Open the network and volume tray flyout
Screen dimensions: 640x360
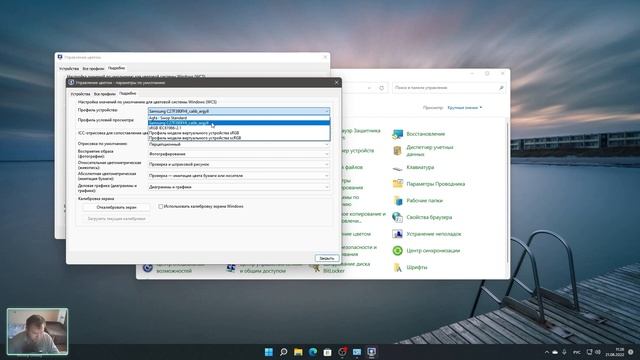point(593,352)
